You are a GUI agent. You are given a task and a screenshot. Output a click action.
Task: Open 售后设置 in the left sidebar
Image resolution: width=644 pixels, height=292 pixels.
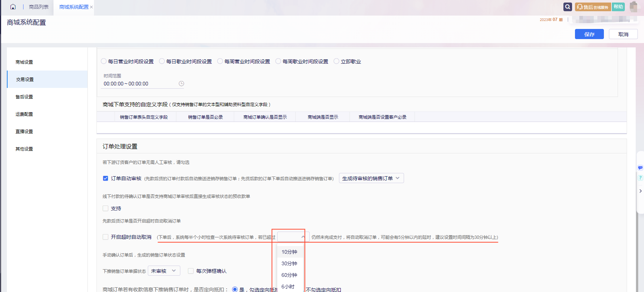coord(47,97)
